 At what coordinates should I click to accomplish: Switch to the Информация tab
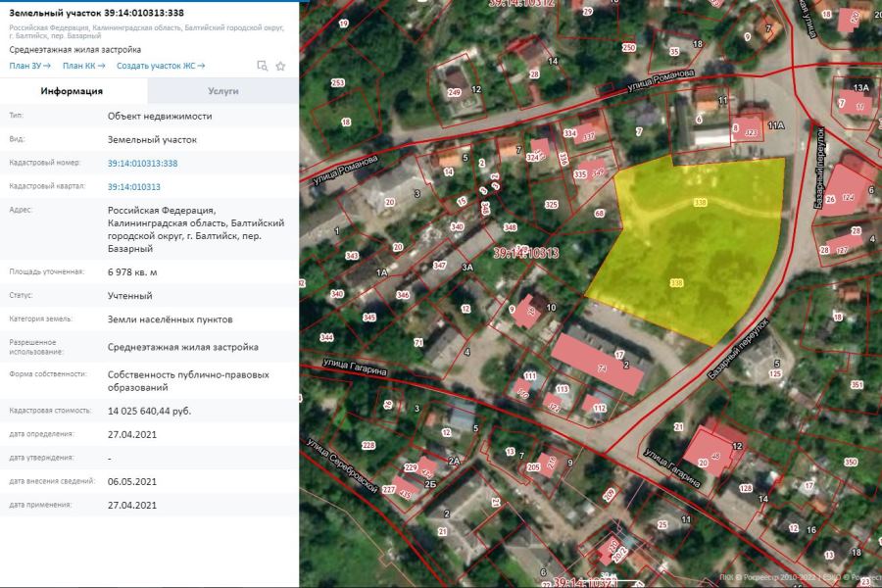click(72, 91)
